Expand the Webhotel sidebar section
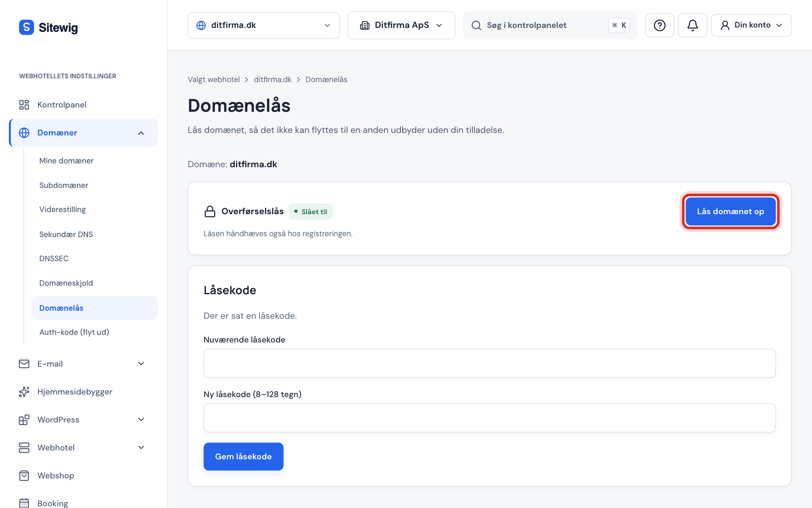Viewport: 812px width, 508px height. pyautogui.click(x=141, y=447)
